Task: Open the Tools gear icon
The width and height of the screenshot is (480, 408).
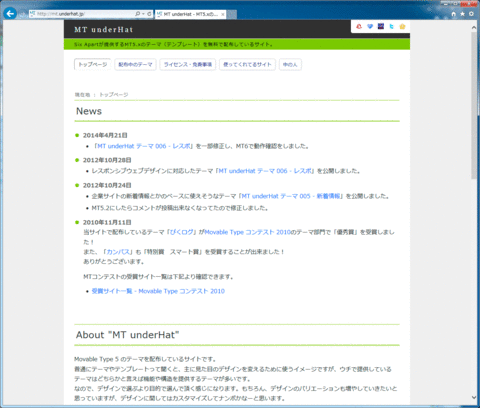Action: pos(471,14)
